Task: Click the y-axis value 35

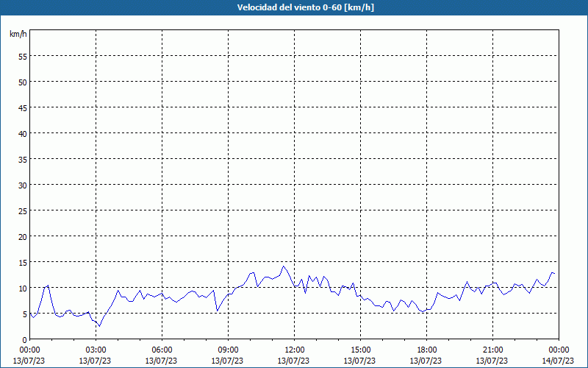Action: click(x=23, y=159)
